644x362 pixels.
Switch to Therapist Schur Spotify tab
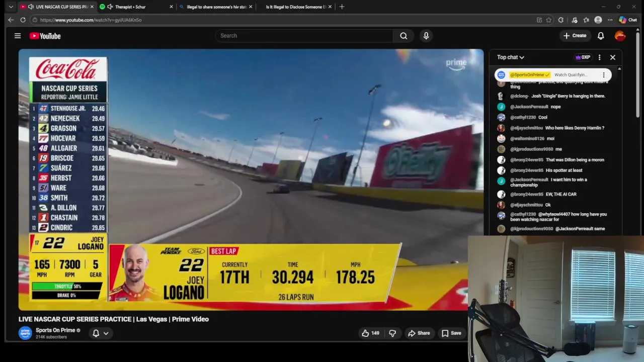tap(137, 7)
